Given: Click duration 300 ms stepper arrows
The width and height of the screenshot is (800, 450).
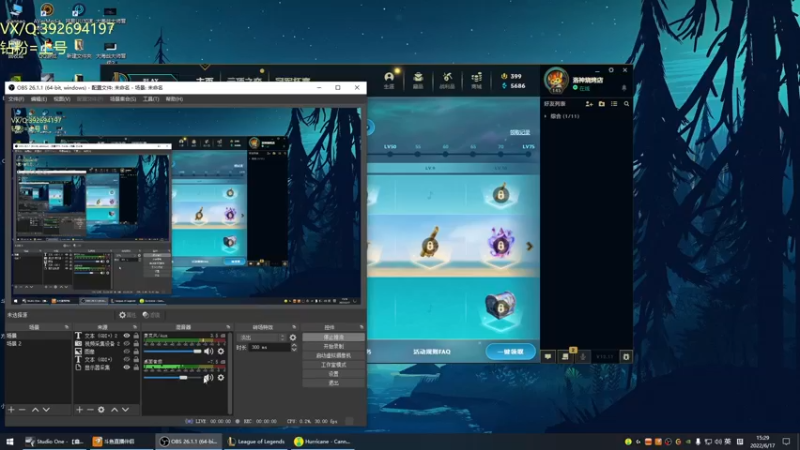Looking at the screenshot, I should 294,347.
